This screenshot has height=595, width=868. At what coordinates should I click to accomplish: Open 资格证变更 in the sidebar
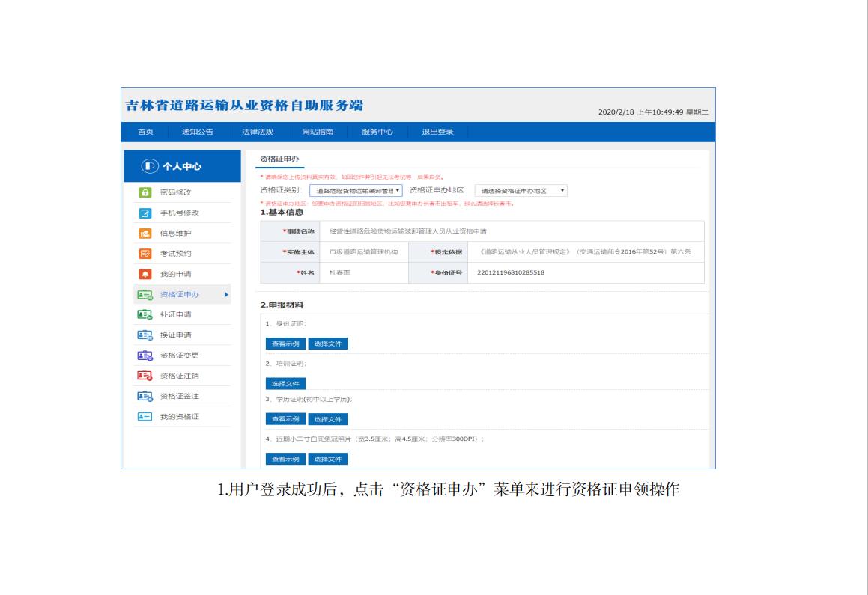click(x=179, y=356)
